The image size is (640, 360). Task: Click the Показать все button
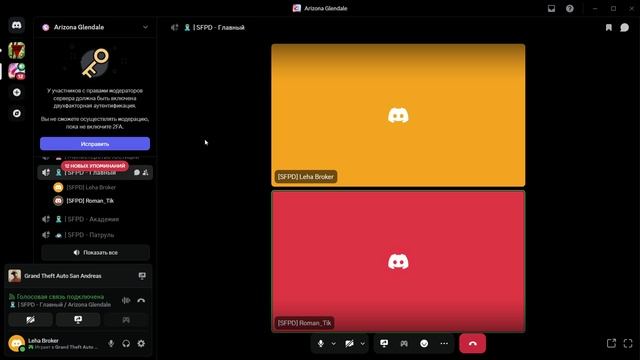[x=96, y=253]
